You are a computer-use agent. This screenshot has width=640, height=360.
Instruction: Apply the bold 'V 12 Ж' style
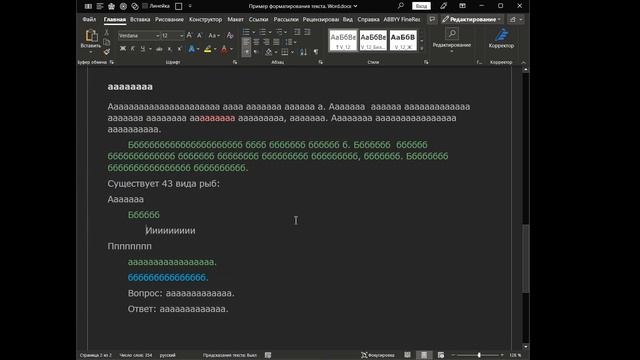(403, 40)
